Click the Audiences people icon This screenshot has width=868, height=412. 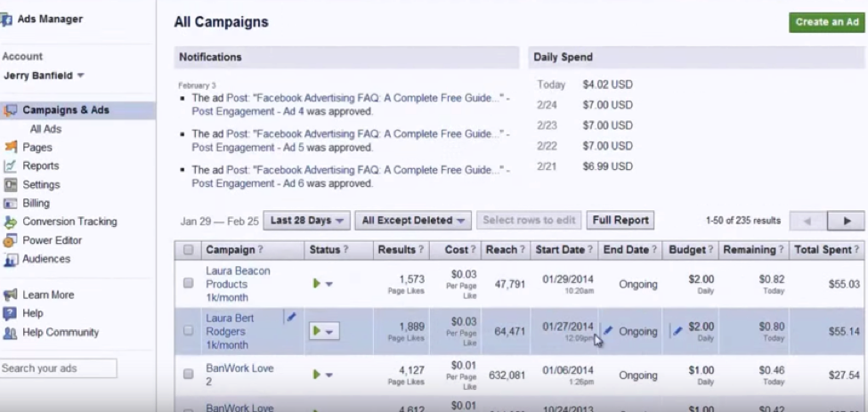click(x=10, y=259)
